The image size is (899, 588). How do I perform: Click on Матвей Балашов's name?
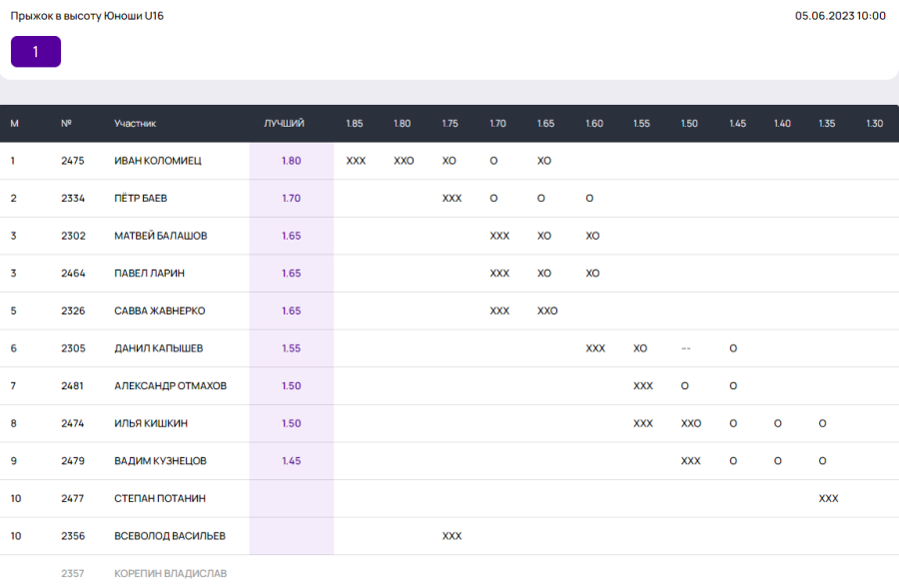tap(161, 236)
